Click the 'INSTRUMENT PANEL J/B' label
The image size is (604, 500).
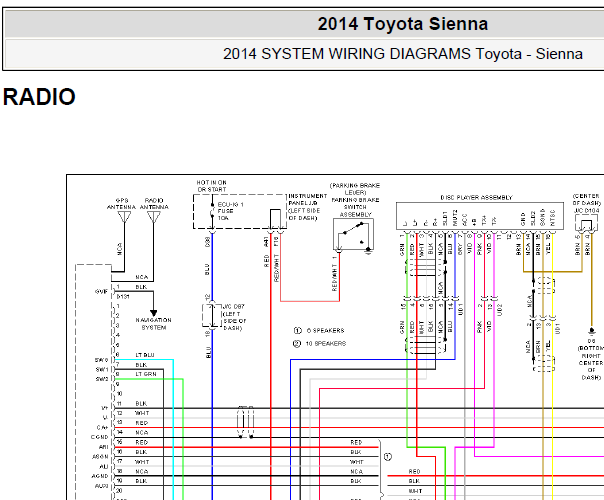point(308,200)
